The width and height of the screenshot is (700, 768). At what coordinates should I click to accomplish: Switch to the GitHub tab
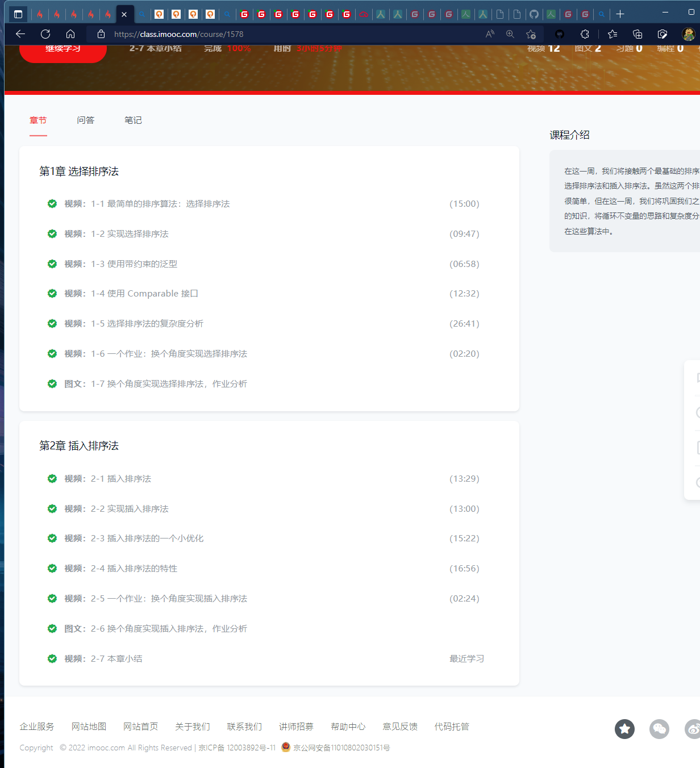(x=534, y=14)
